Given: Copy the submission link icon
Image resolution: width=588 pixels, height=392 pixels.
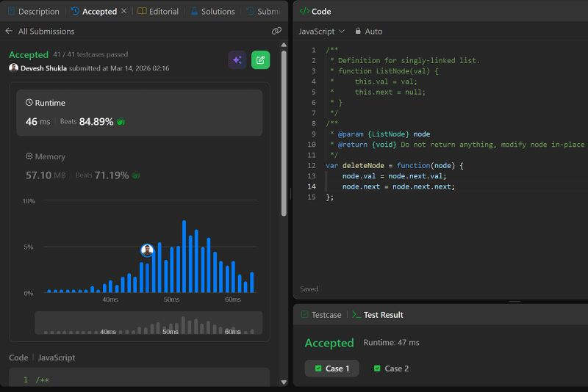Looking at the screenshot, I should click(276, 31).
